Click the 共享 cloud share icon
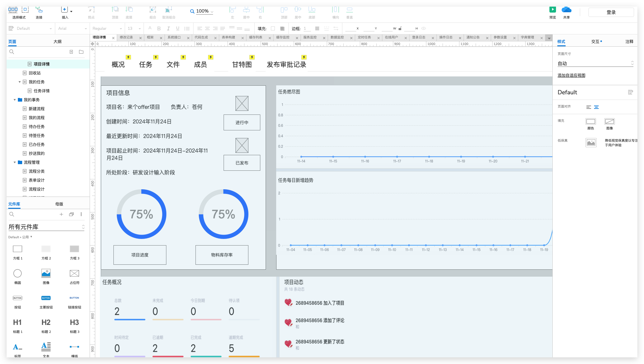Image resolution: width=644 pixels, height=364 pixels. 567,10
